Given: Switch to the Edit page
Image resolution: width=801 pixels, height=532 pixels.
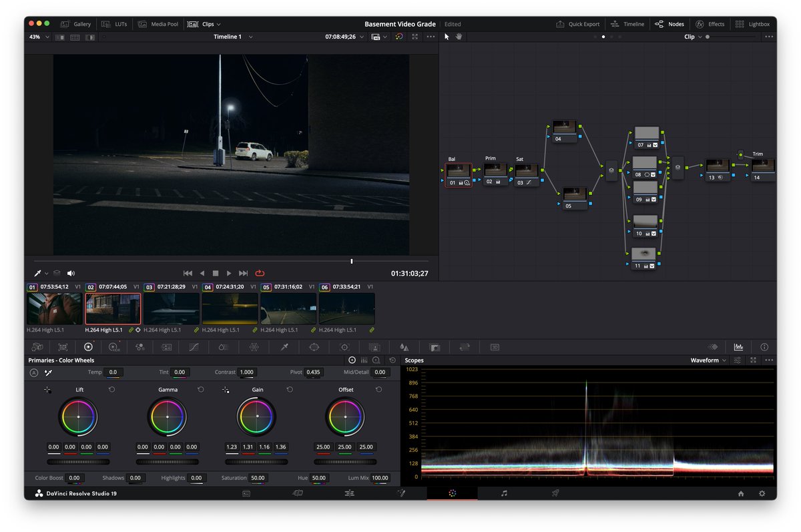Looking at the screenshot, I should [x=349, y=493].
